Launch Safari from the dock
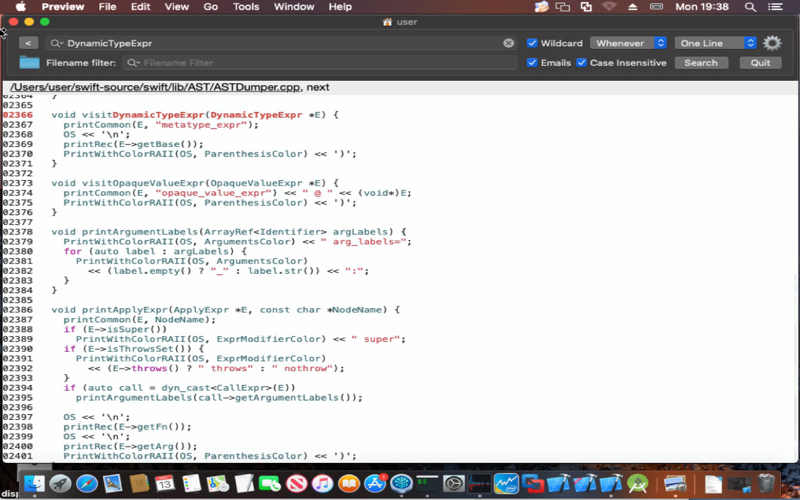Image resolution: width=800 pixels, height=500 pixels. 87,483
